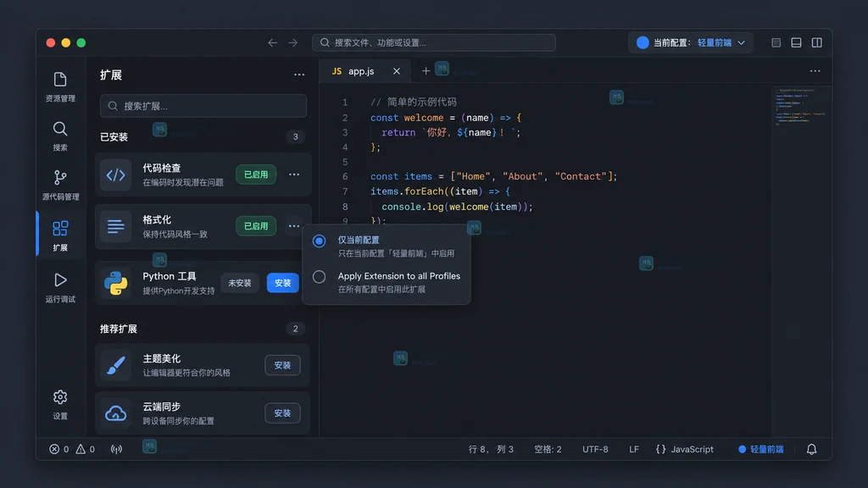Open the 运行调试 run and debug icon
868x488 pixels.
click(x=60, y=288)
